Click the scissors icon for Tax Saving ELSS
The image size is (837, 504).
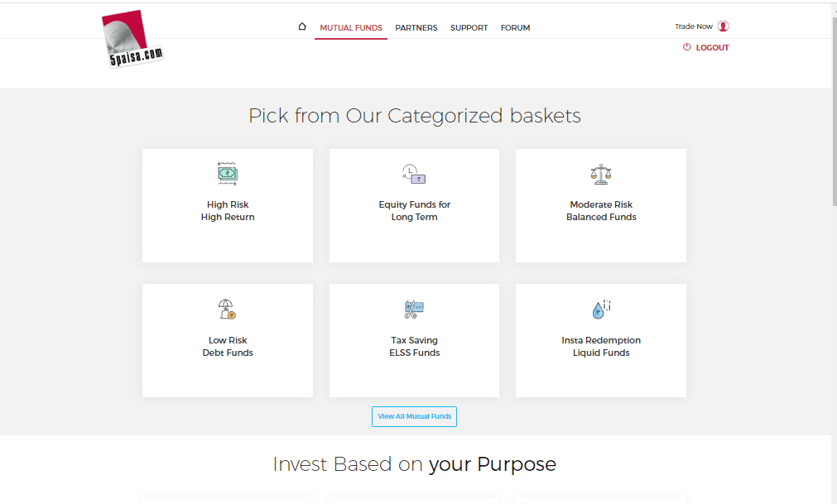[414, 310]
